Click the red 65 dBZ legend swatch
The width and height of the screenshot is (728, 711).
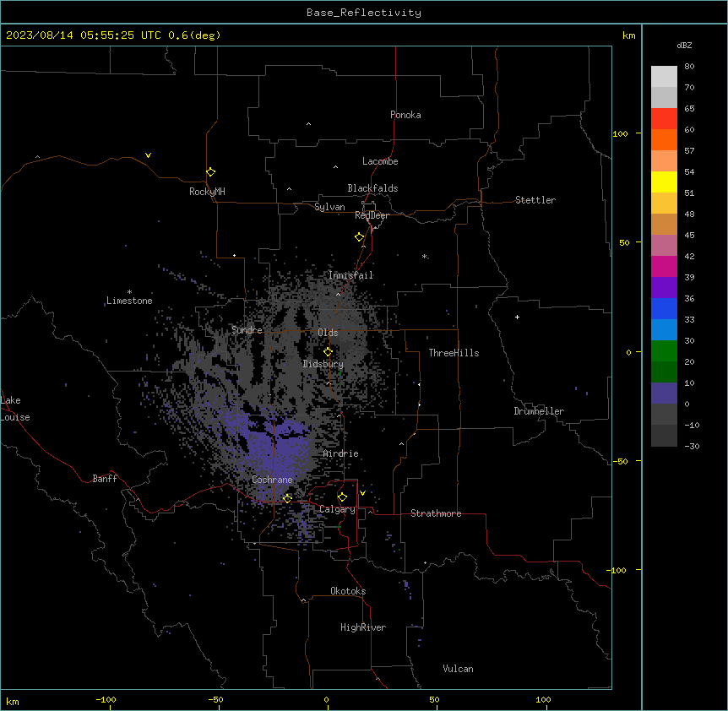click(x=664, y=119)
